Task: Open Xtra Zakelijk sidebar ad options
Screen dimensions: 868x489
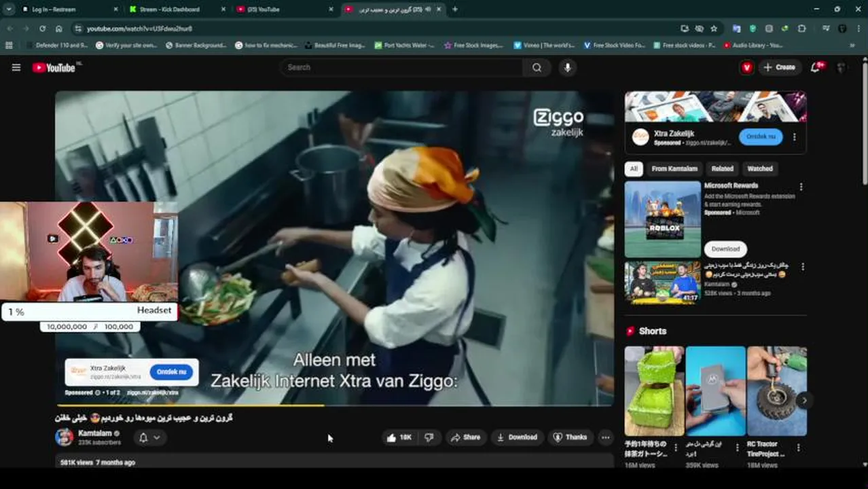Action: point(794,137)
